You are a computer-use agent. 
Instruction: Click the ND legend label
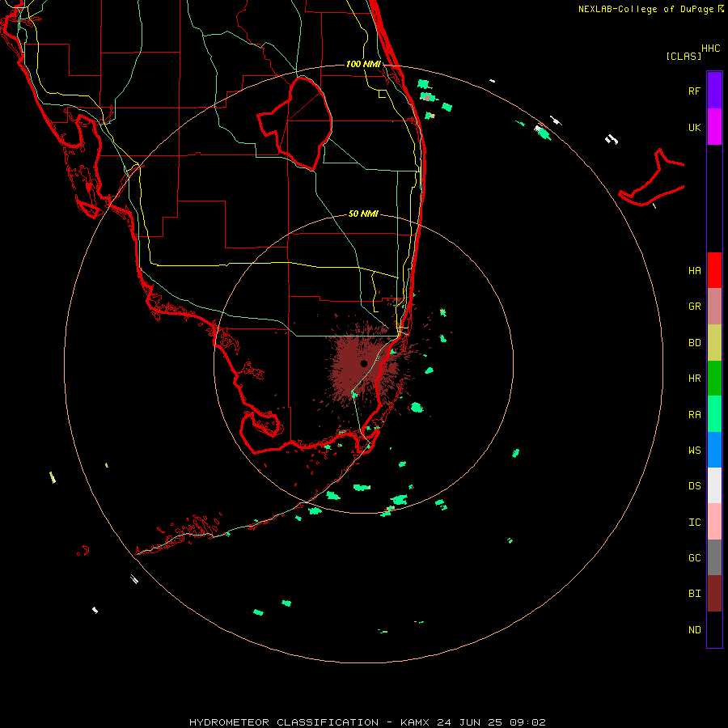(694, 630)
